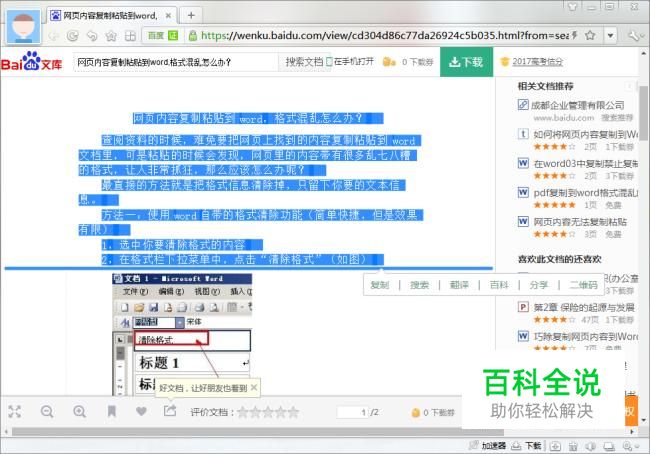Click the download coupon icon in header
Image resolution: width=650 pixels, height=454 pixels.
click(x=389, y=62)
